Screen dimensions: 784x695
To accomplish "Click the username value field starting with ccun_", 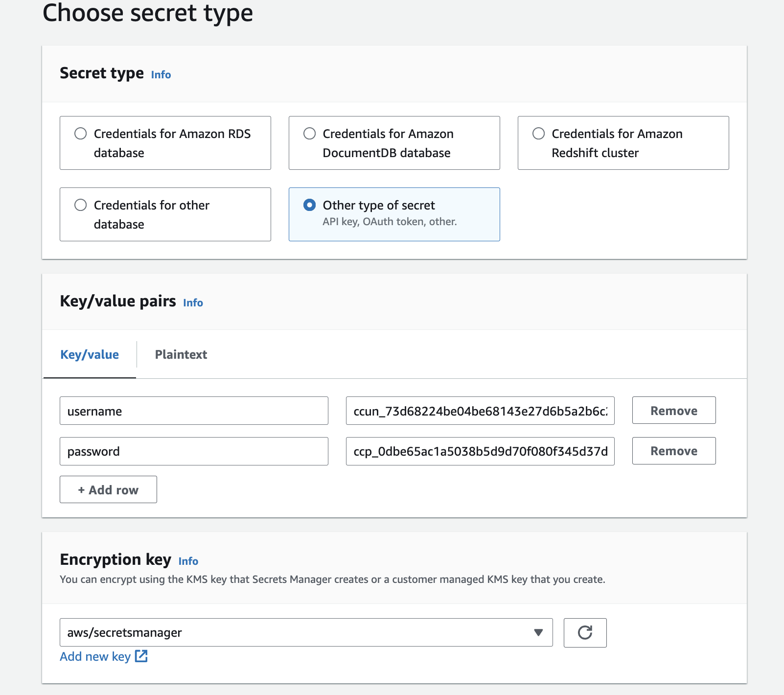I will pyautogui.click(x=480, y=411).
